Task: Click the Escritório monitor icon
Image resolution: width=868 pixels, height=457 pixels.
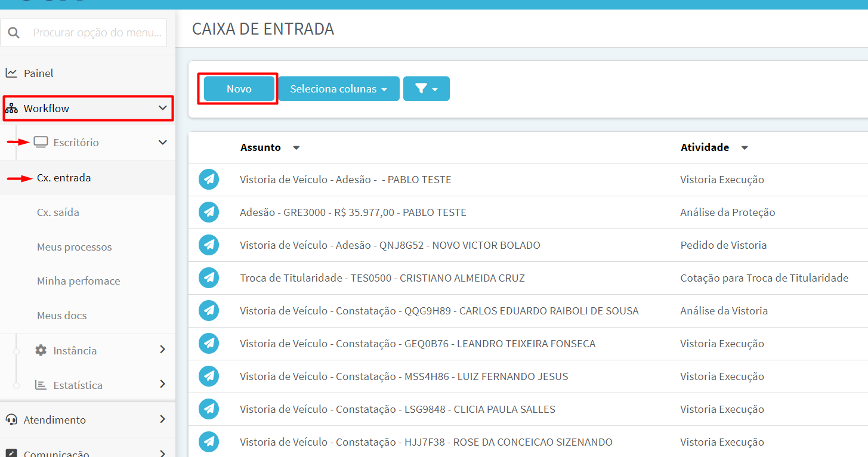Action: point(41,143)
